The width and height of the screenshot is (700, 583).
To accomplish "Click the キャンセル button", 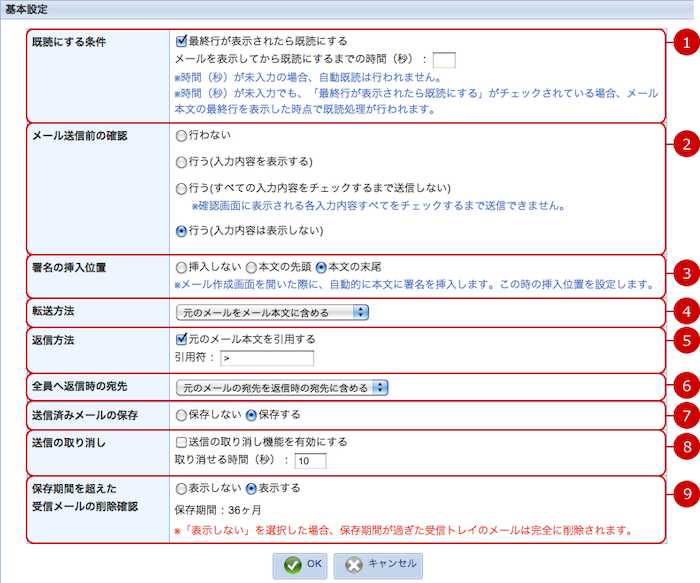I will click(x=378, y=566).
